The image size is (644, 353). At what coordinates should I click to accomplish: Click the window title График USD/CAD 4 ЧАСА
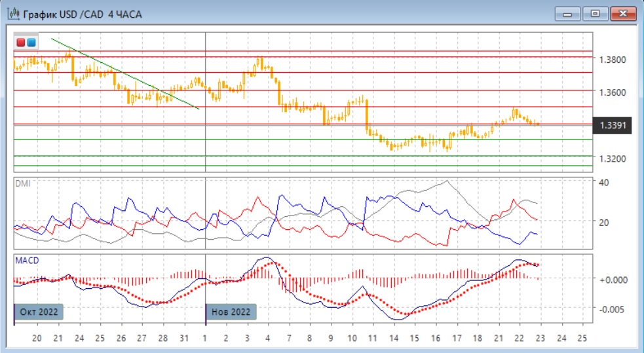click(x=83, y=14)
